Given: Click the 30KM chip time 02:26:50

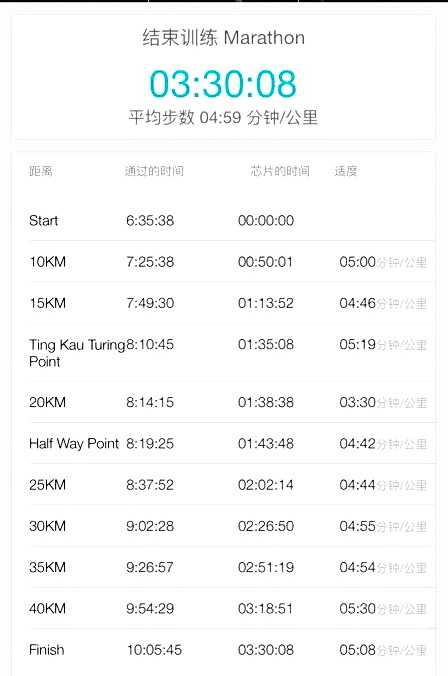Looking at the screenshot, I should click(x=266, y=526).
